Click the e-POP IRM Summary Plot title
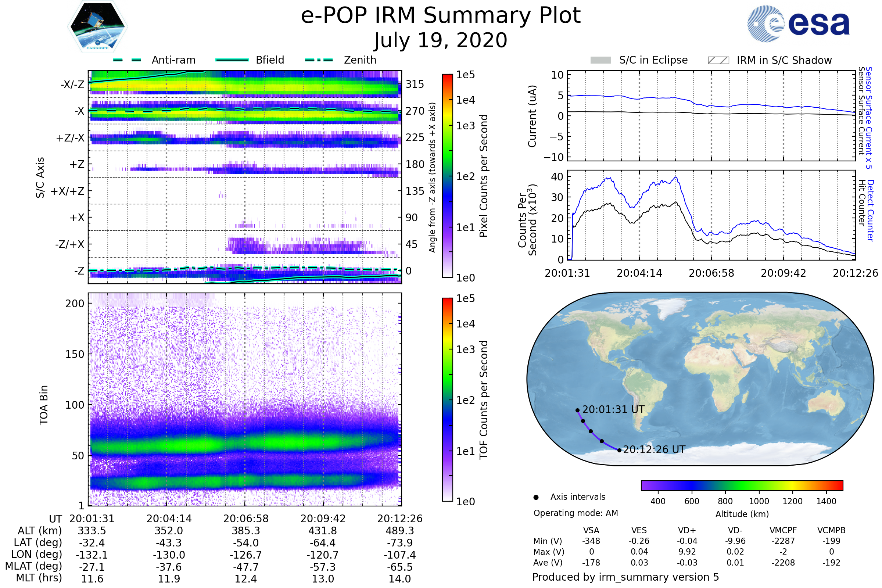The width and height of the screenshot is (882, 588). [441, 16]
